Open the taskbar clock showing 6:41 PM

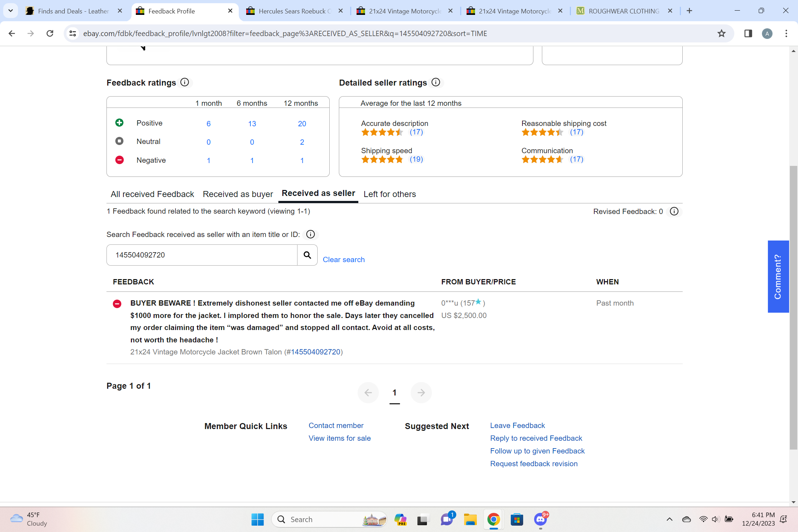(x=759, y=519)
